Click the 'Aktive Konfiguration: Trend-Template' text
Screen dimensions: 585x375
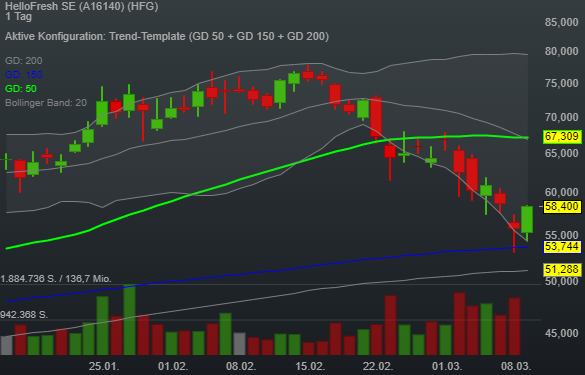(x=95, y=37)
